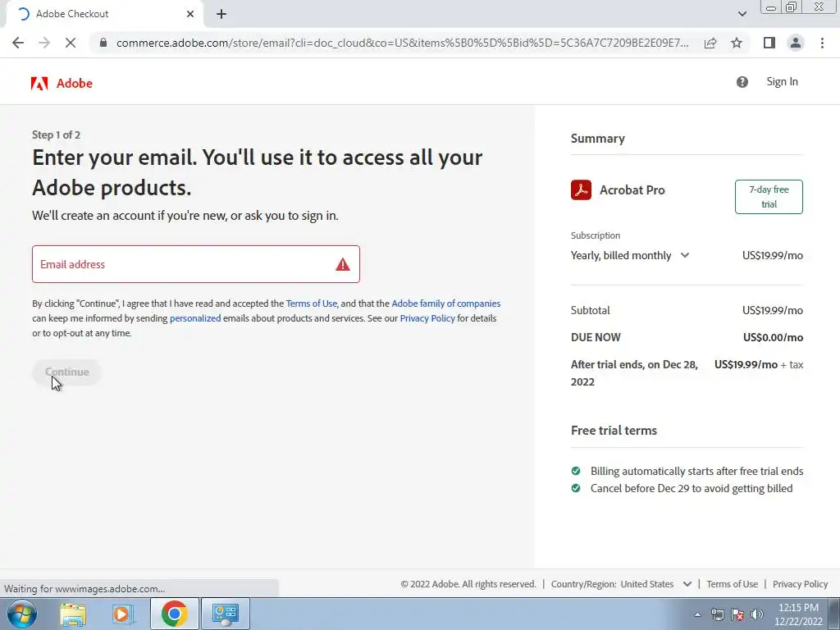Click the Email address input field
This screenshot has width=840, height=630.
(195, 264)
